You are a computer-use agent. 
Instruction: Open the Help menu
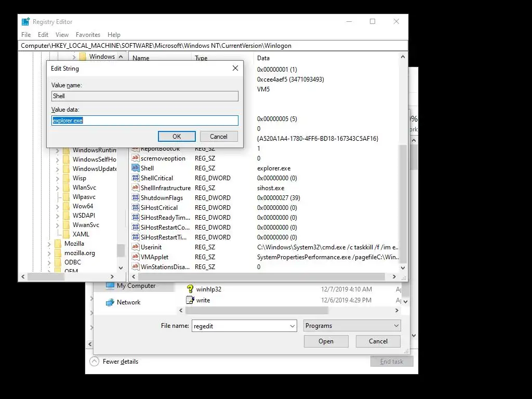(x=114, y=35)
